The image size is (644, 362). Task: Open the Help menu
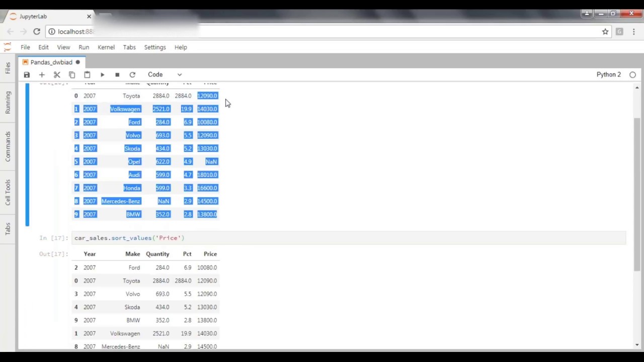(x=181, y=47)
